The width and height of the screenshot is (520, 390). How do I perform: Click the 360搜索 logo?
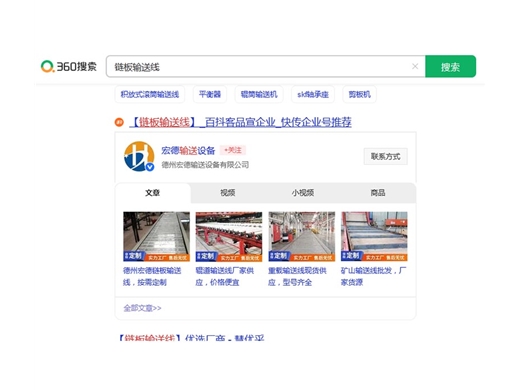pos(69,66)
